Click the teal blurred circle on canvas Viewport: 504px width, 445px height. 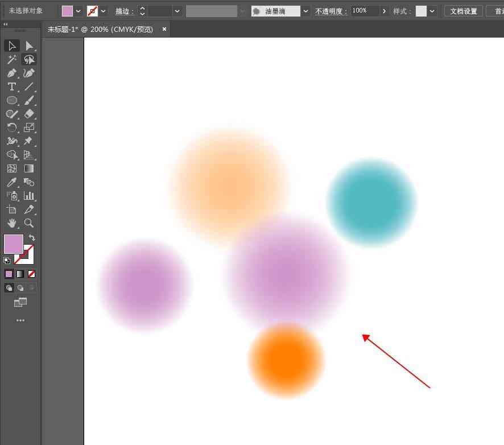click(371, 203)
